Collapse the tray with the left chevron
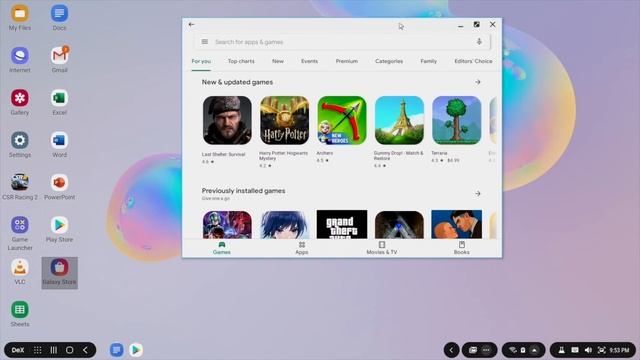The height and width of the screenshot is (360, 640). click(451, 350)
